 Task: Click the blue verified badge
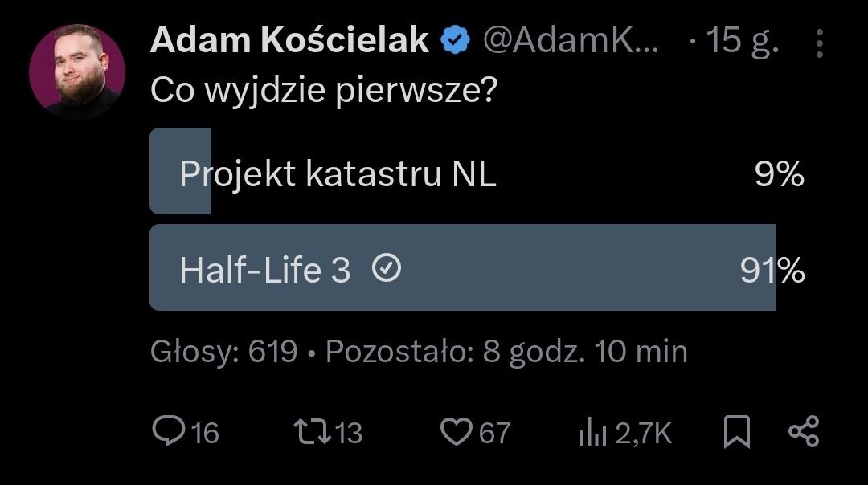point(456,39)
